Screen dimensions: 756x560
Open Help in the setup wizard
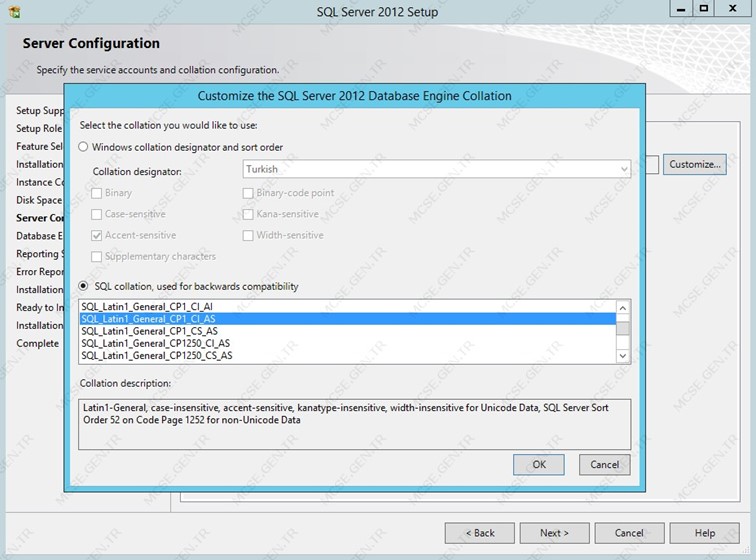click(x=704, y=533)
